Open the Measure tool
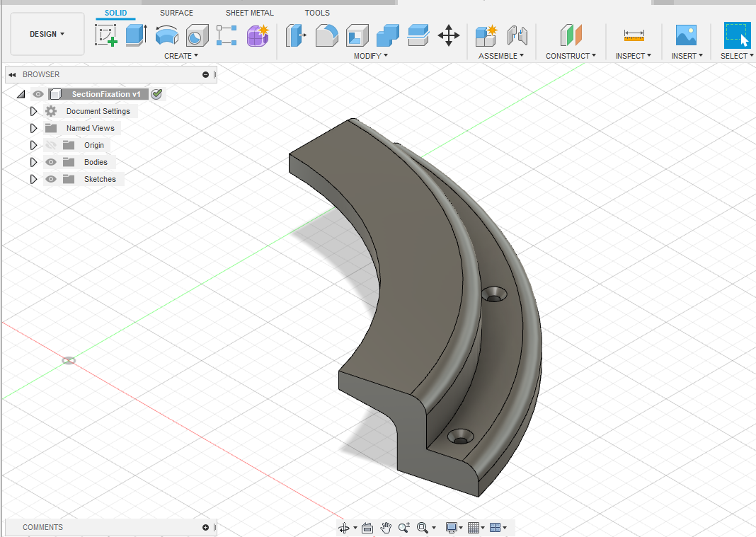756x537 pixels. point(634,35)
